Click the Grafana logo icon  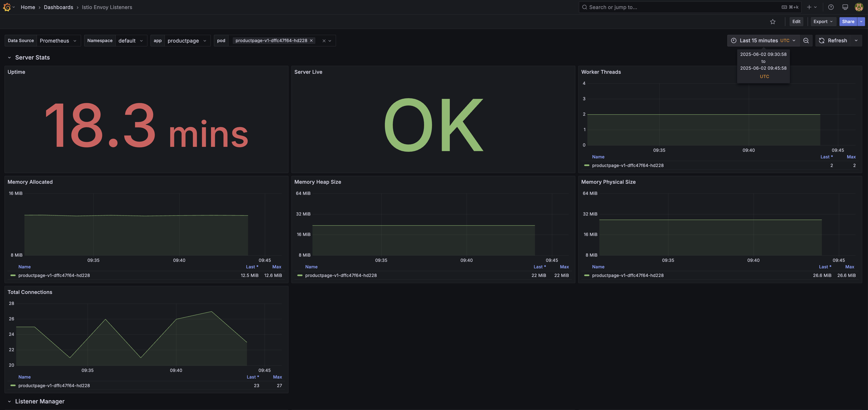[7, 7]
